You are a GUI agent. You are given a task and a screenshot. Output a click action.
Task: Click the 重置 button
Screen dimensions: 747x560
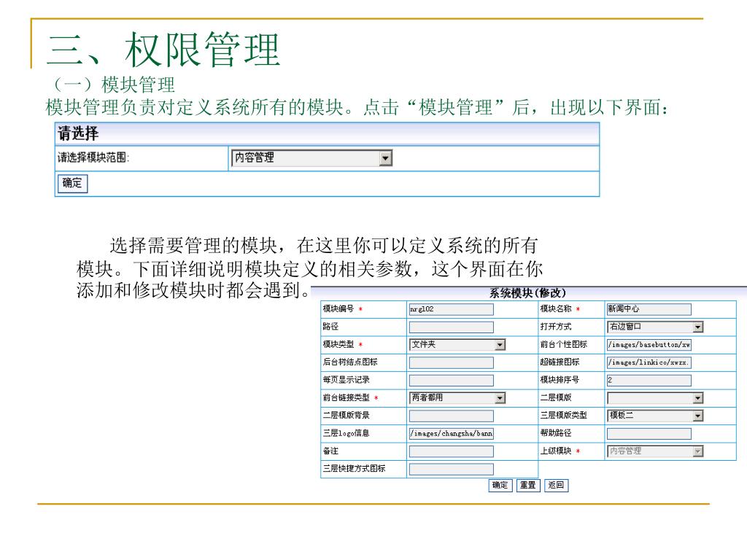point(528,485)
